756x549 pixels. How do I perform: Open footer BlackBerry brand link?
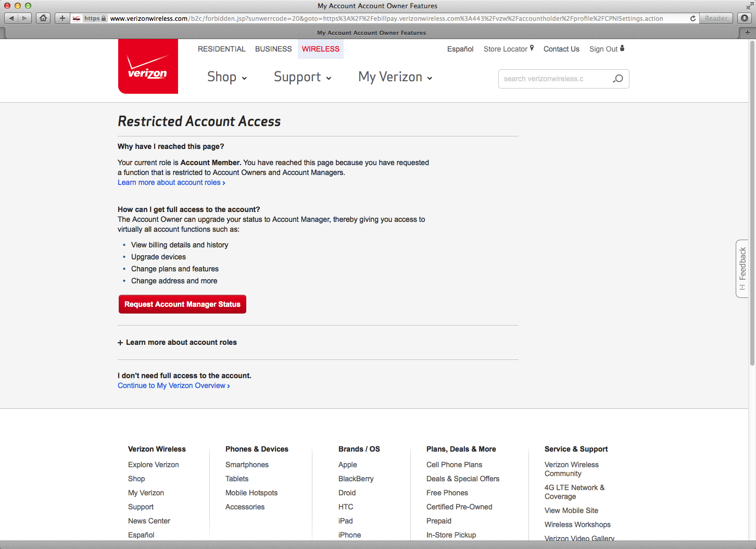coord(356,479)
